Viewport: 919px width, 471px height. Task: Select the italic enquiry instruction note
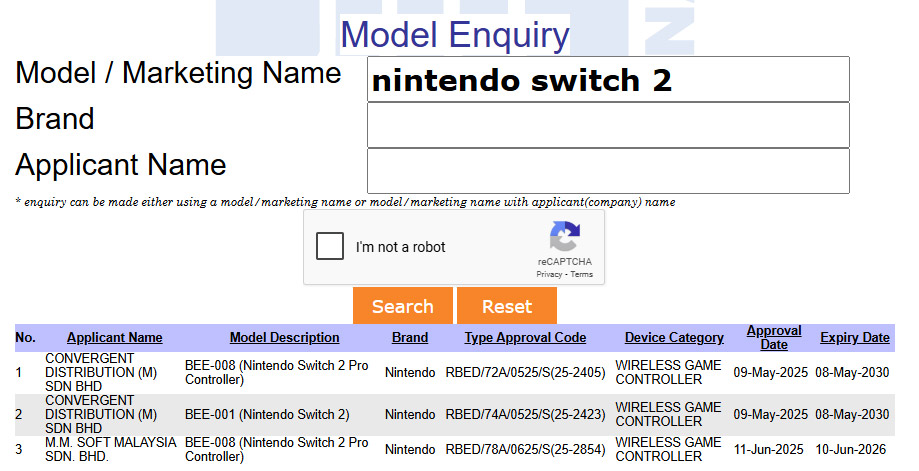coord(345,202)
